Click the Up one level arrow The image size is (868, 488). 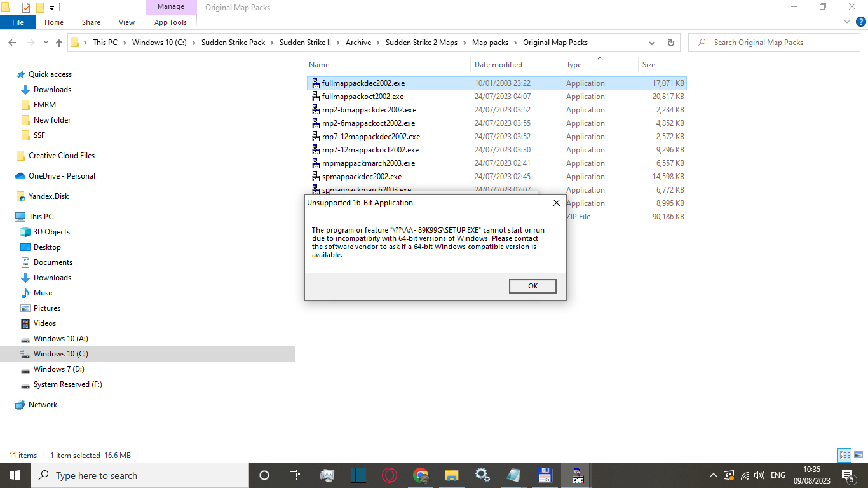click(59, 43)
